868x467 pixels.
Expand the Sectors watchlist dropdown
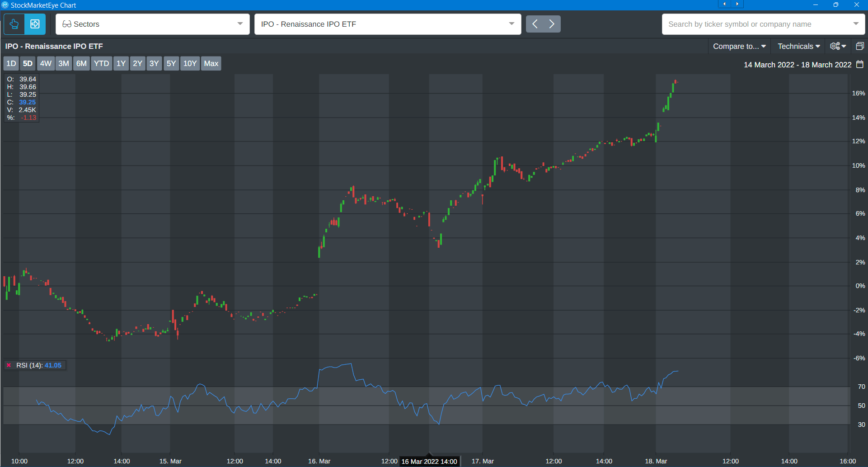pos(240,24)
